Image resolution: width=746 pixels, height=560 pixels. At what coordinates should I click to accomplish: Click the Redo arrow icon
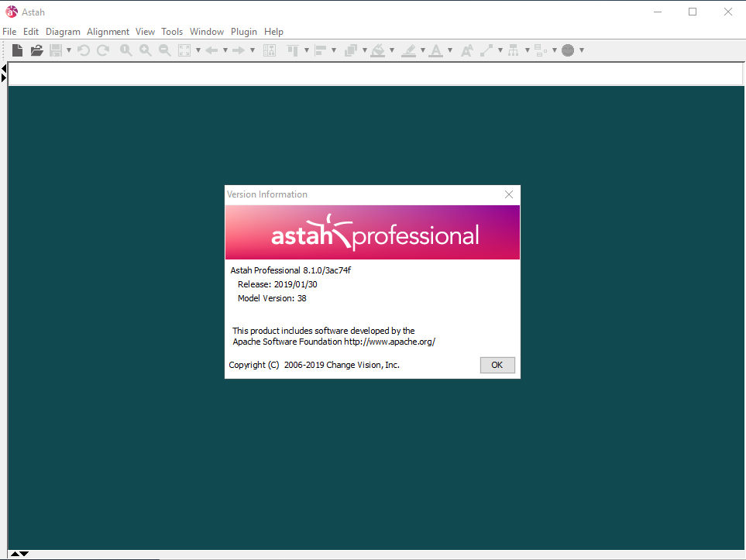tap(103, 50)
